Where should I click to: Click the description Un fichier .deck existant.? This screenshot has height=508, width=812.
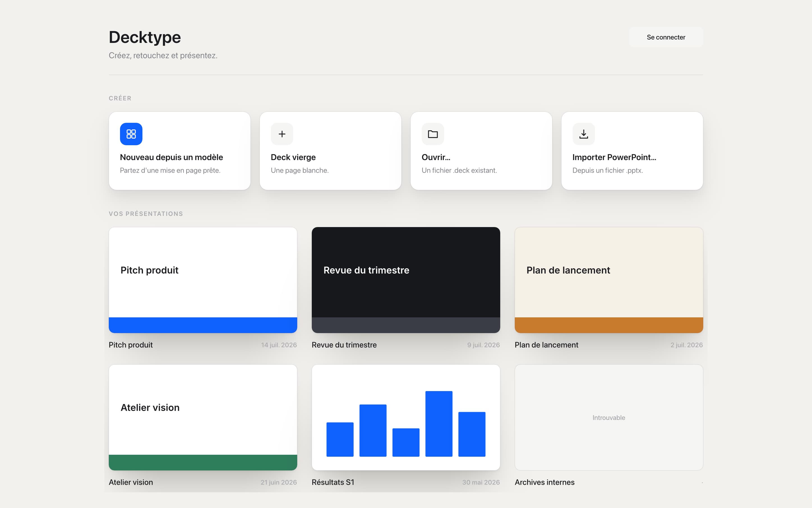tap(459, 170)
